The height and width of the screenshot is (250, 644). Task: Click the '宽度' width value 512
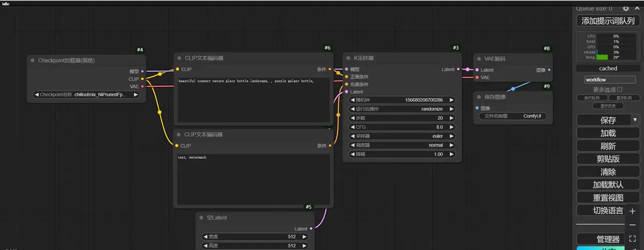[292, 237]
